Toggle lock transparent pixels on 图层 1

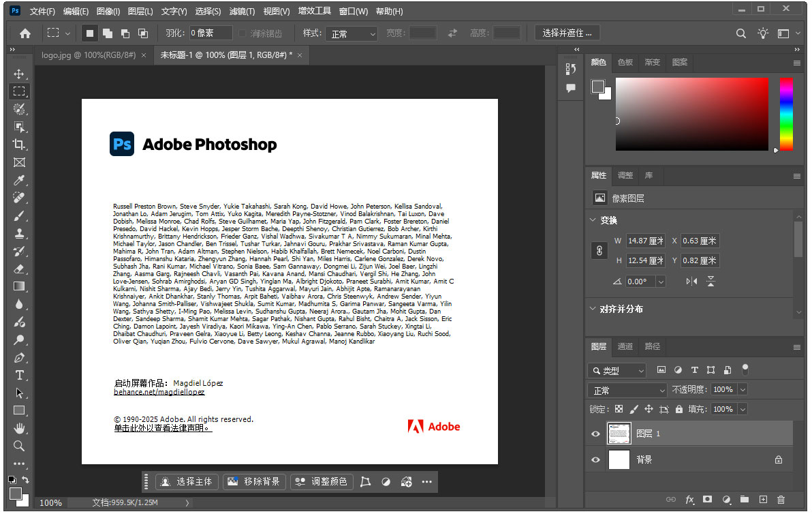coord(619,409)
